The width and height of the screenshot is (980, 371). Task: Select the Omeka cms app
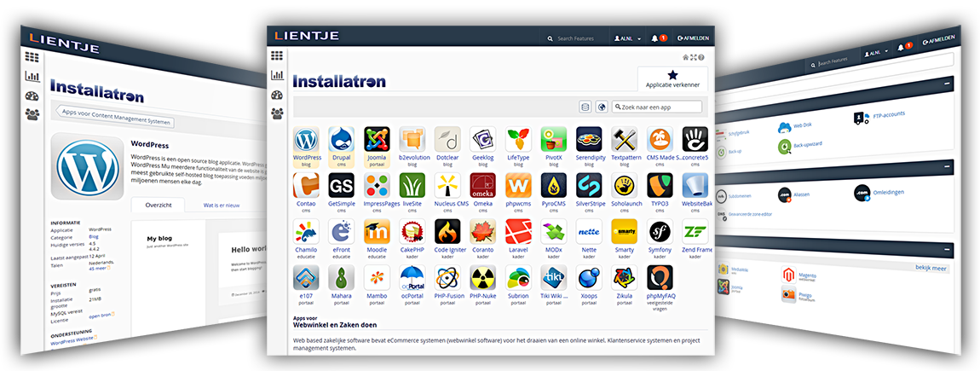point(482,186)
